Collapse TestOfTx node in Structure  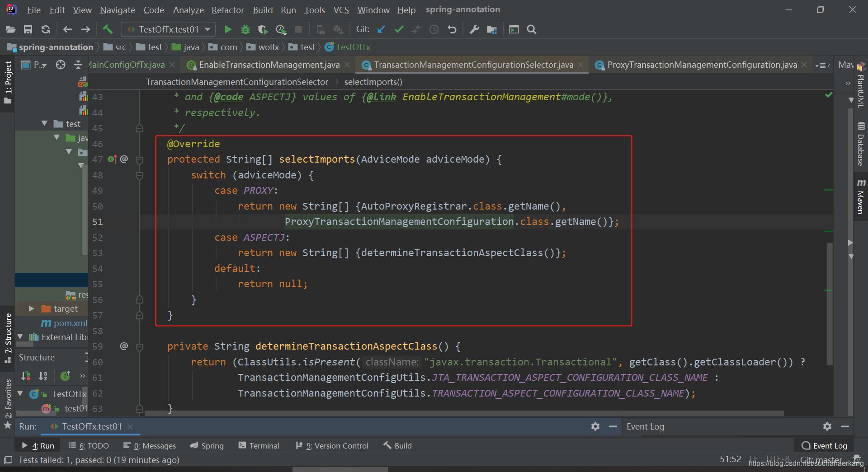click(20, 394)
